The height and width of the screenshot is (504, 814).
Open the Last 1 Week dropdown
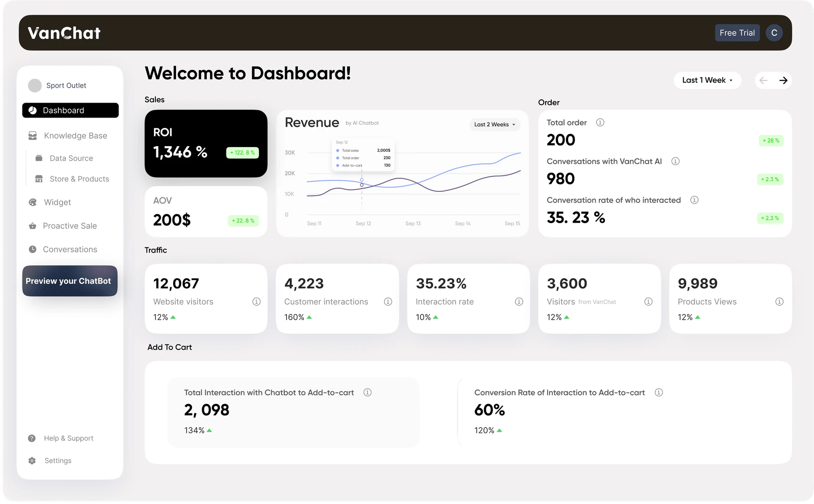[707, 80]
